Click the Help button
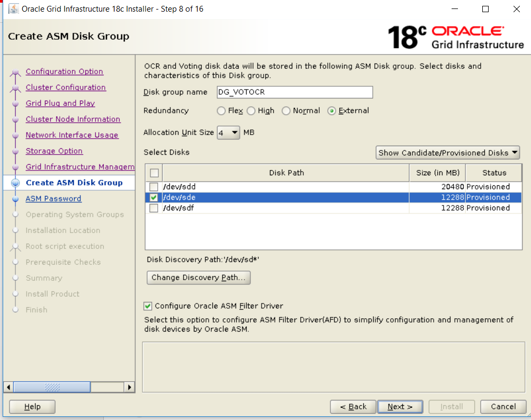The image size is (531, 420). click(32, 406)
